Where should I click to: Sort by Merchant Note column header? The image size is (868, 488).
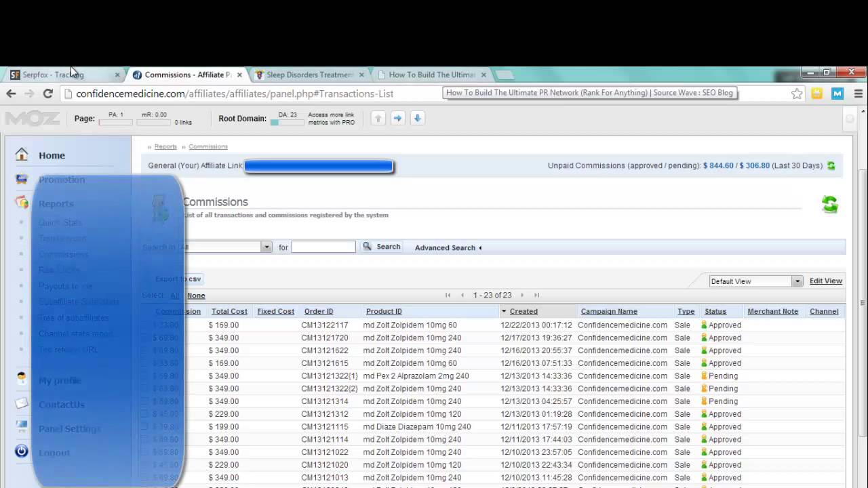point(773,311)
